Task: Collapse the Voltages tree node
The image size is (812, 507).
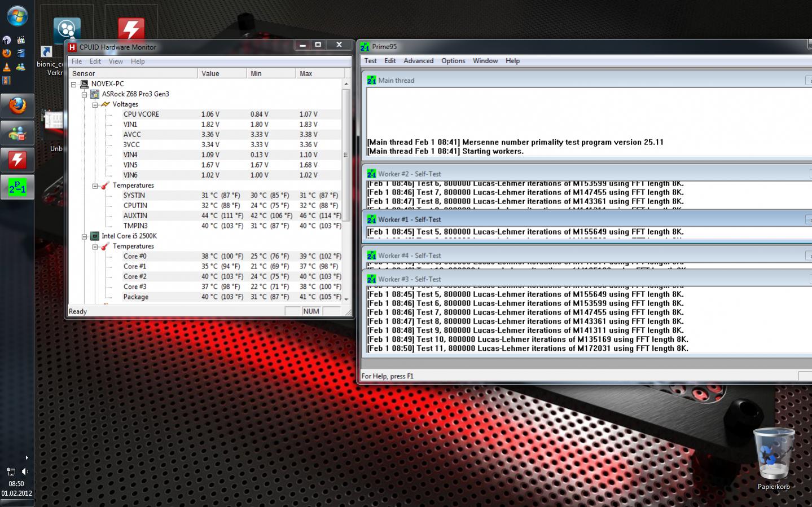Action: click(95, 104)
